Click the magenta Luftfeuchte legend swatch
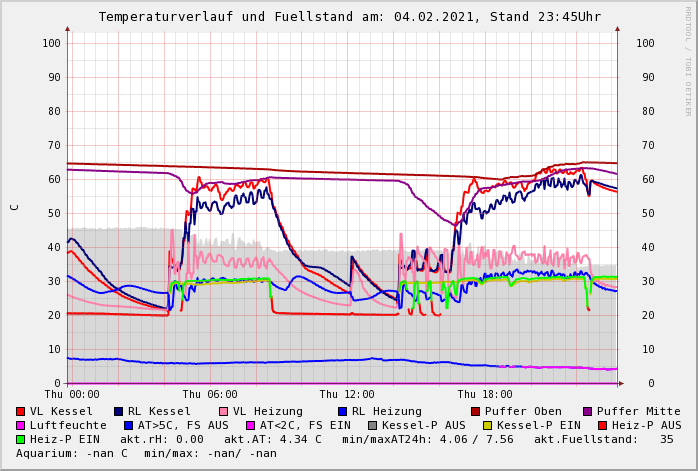The height and width of the screenshot is (471, 698). (x=21, y=425)
